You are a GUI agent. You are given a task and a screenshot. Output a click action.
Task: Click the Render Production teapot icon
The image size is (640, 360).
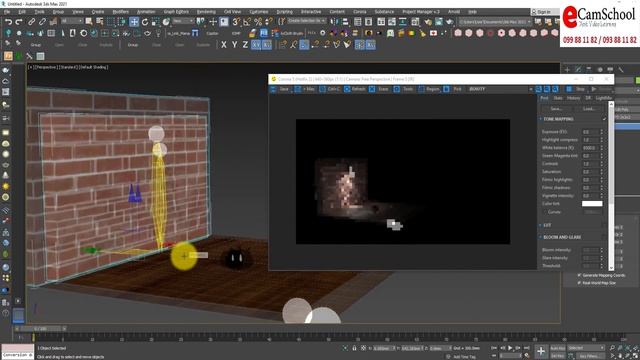tap(449, 22)
